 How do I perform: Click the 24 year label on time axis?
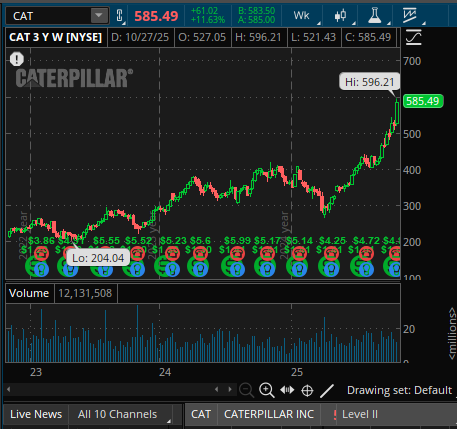tap(165, 372)
